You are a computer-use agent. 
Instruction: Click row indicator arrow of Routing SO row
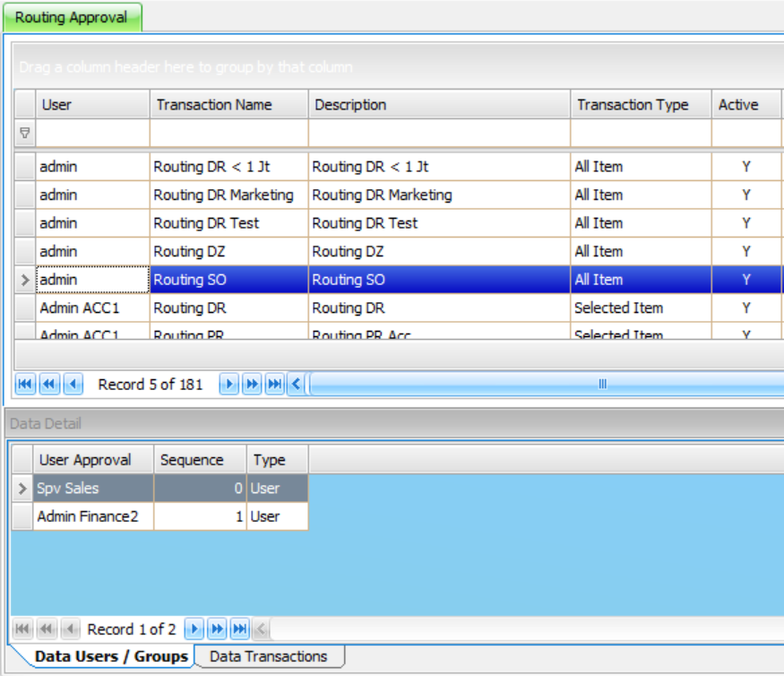pos(25,280)
